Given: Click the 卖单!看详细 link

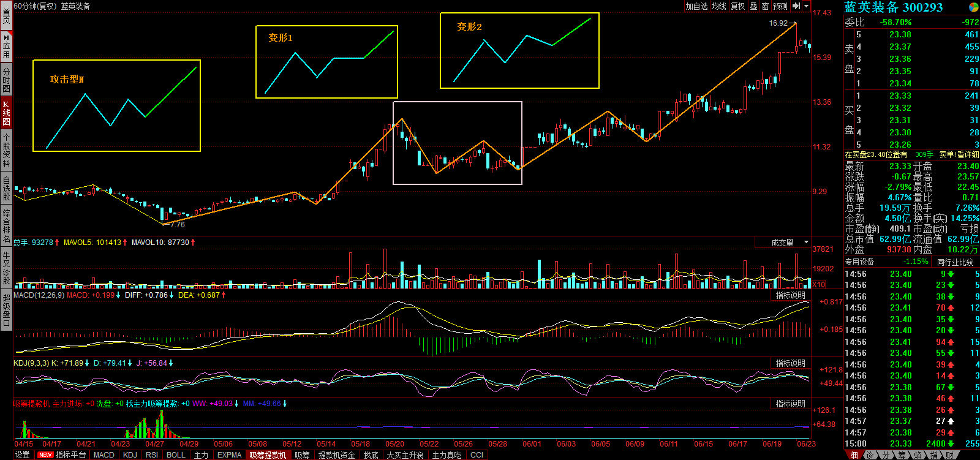Looking at the screenshot, I should 959,155.
